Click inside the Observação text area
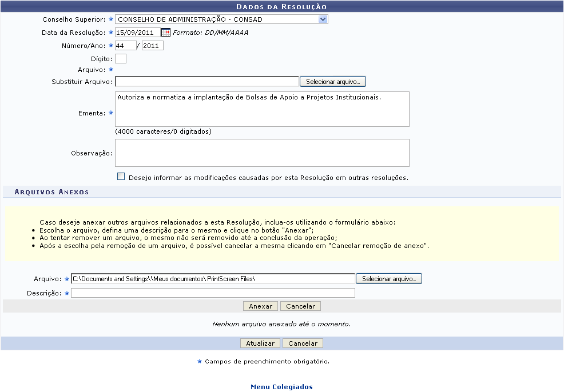This screenshot has width=564, height=392. coord(262,153)
